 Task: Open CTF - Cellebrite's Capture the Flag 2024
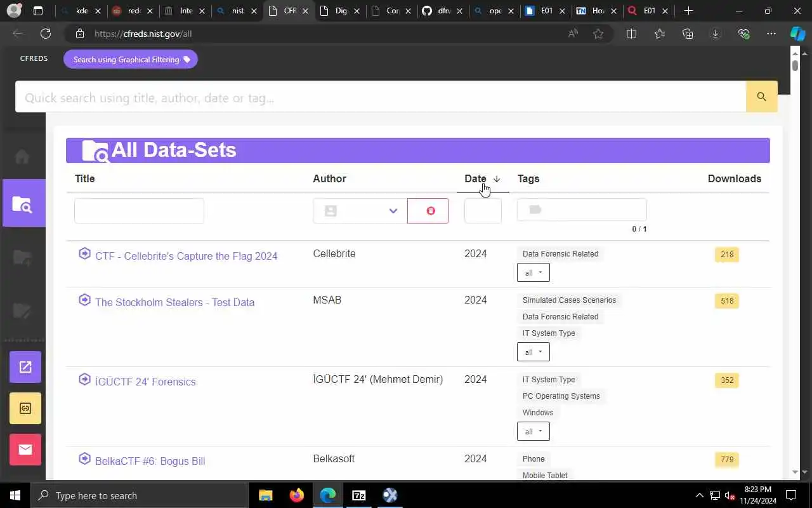coord(187,256)
